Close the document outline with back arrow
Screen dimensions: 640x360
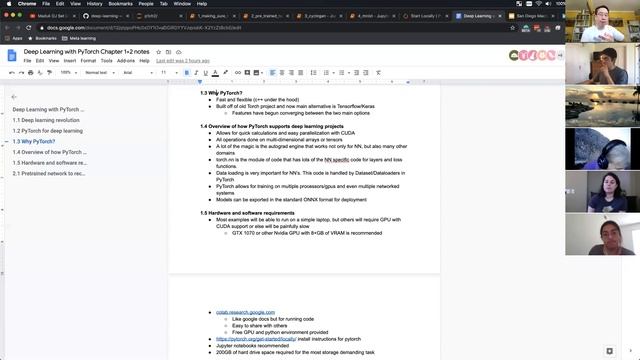coord(14,97)
